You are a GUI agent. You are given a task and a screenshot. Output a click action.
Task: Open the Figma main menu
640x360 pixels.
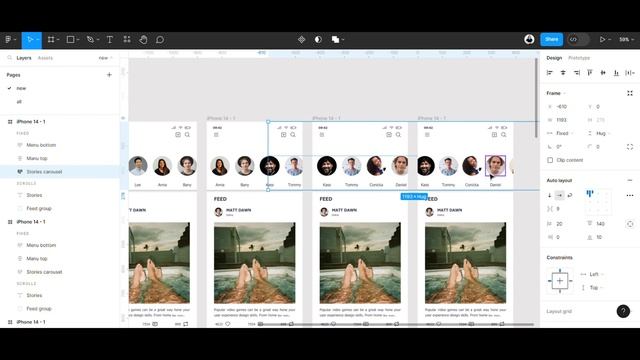click(10, 40)
